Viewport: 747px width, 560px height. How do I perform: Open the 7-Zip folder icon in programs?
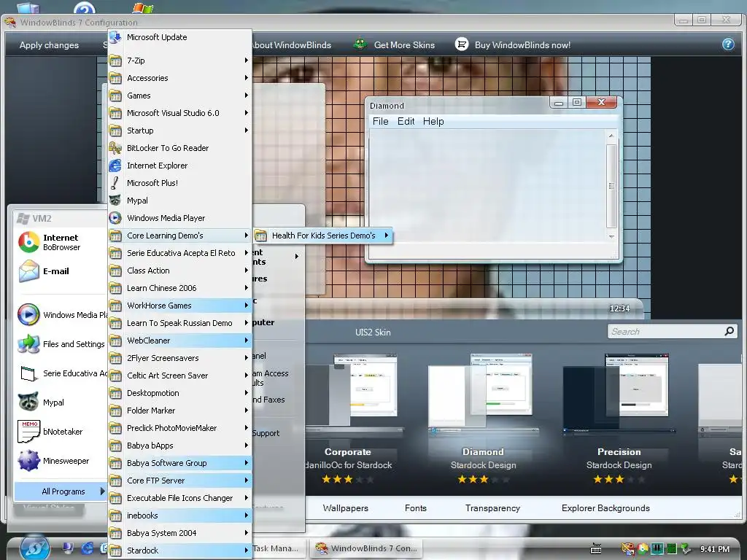tap(116, 61)
